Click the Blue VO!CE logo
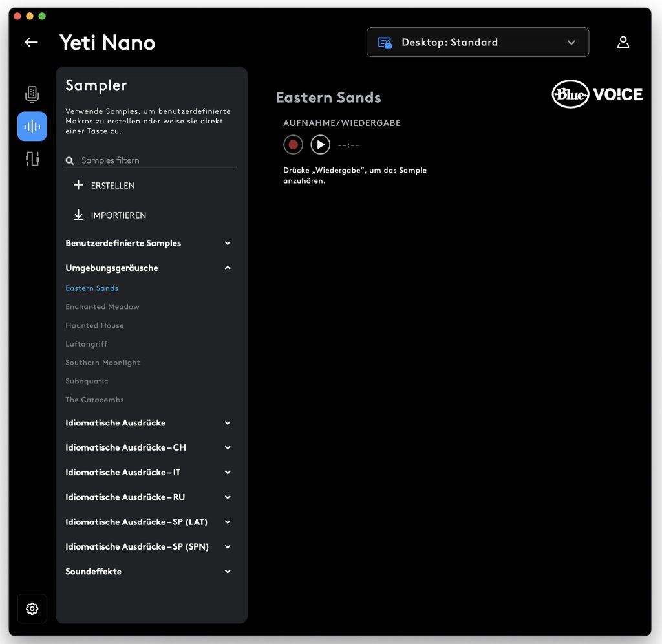The width and height of the screenshot is (662, 644). click(x=597, y=94)
